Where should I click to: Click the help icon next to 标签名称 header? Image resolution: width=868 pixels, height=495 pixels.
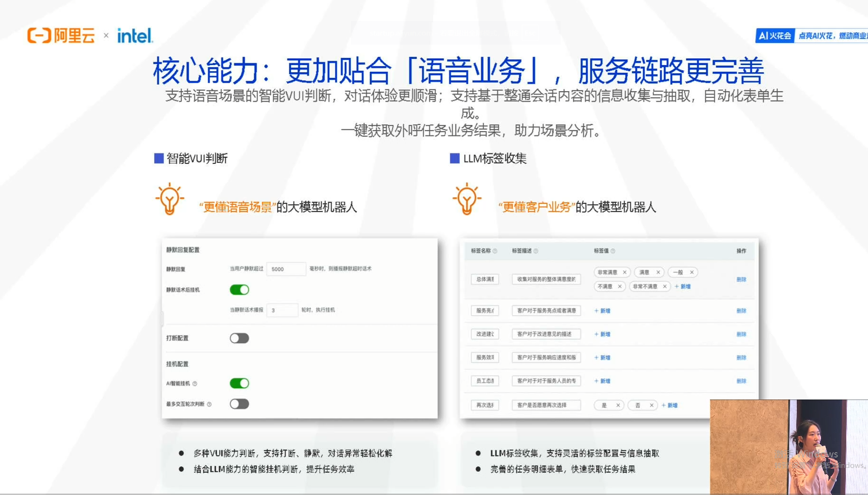[x=495, y=251]
